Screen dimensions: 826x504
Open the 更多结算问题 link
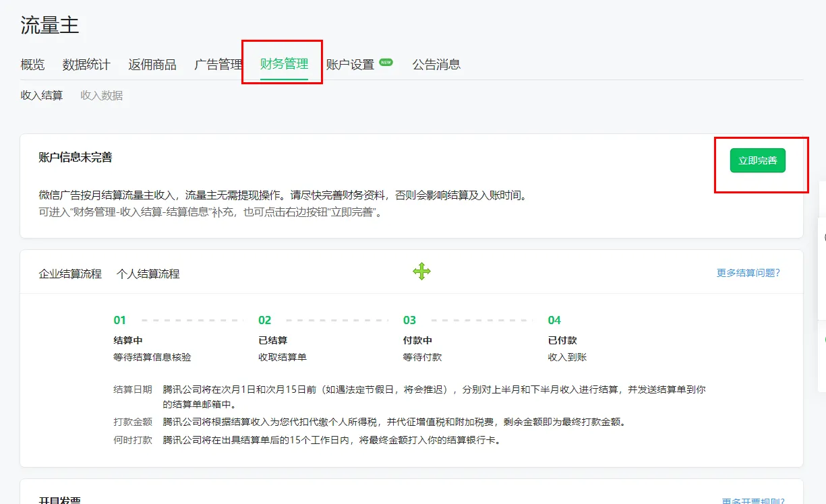tap(748, 272)
